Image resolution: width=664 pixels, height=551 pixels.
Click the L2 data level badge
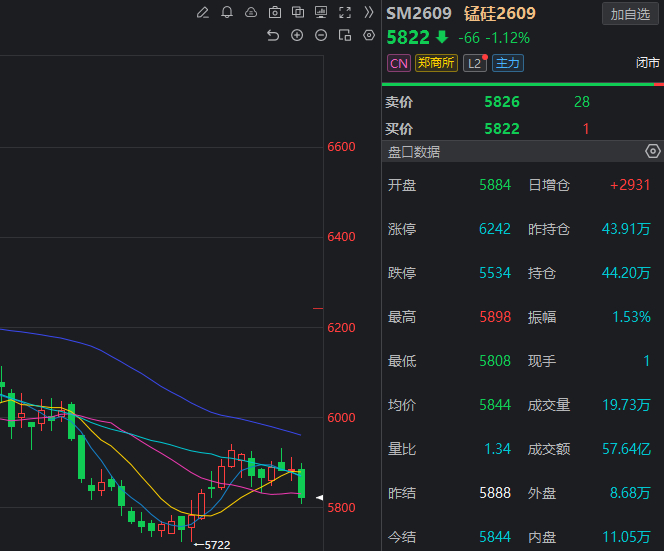(475, 64)
